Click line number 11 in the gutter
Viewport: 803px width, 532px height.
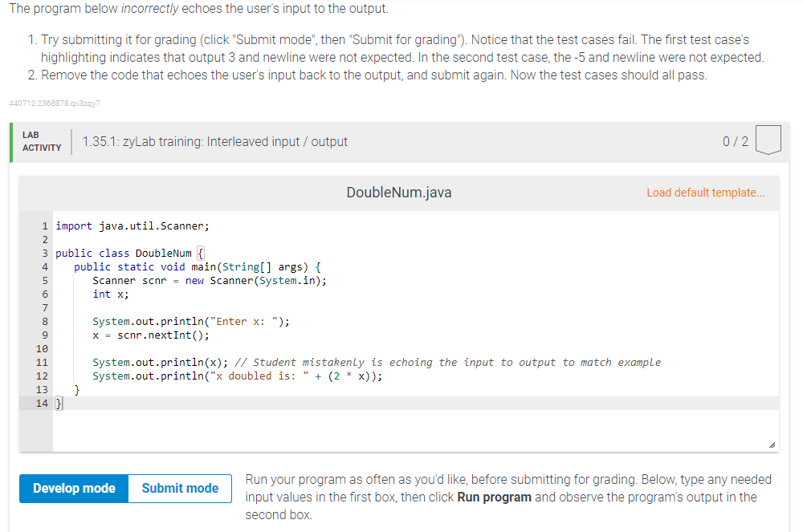tap(42, 362)
